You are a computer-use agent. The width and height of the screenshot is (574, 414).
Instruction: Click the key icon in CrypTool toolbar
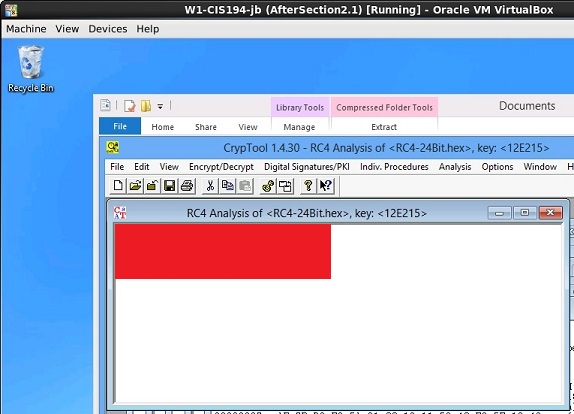click(x=268, y=186)
